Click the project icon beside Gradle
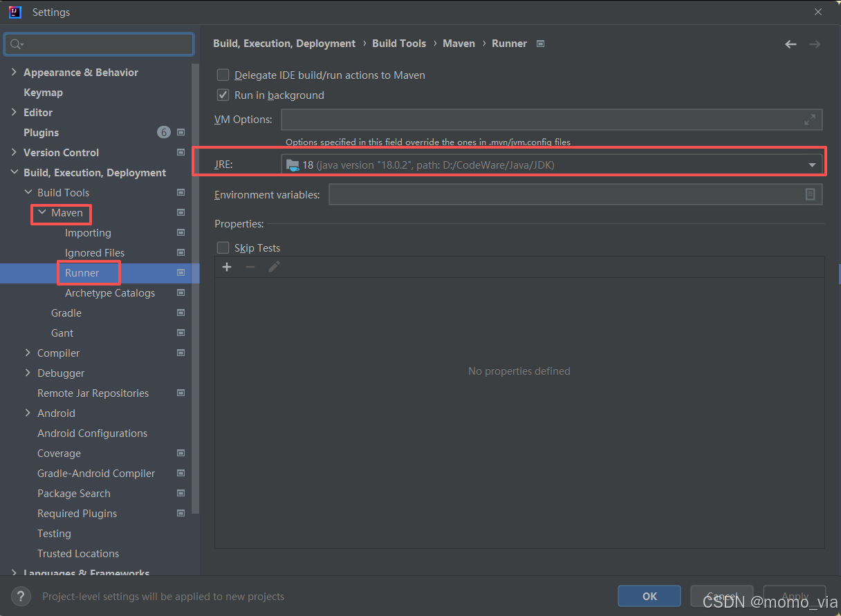841x616 pixels. coord(181,312)
